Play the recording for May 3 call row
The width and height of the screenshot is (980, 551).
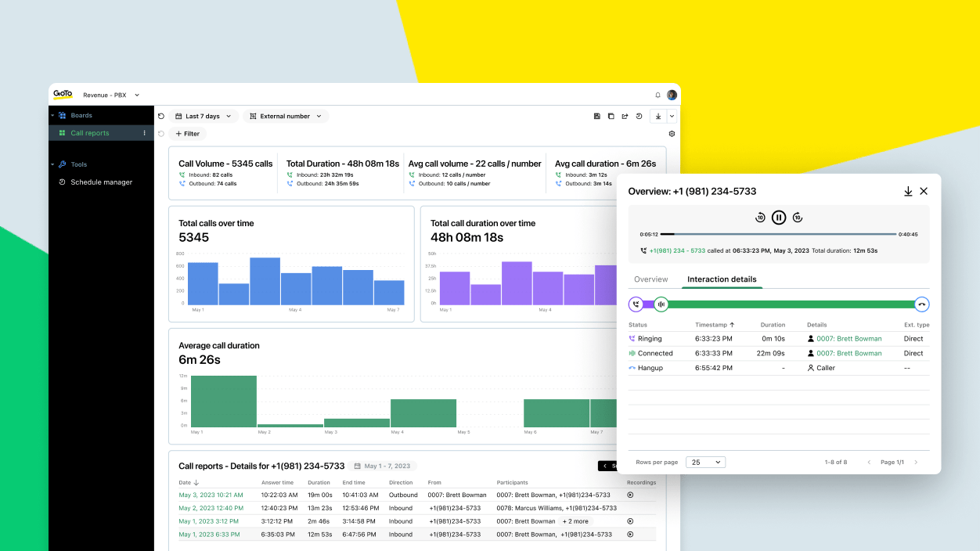(x=629, y=495)
